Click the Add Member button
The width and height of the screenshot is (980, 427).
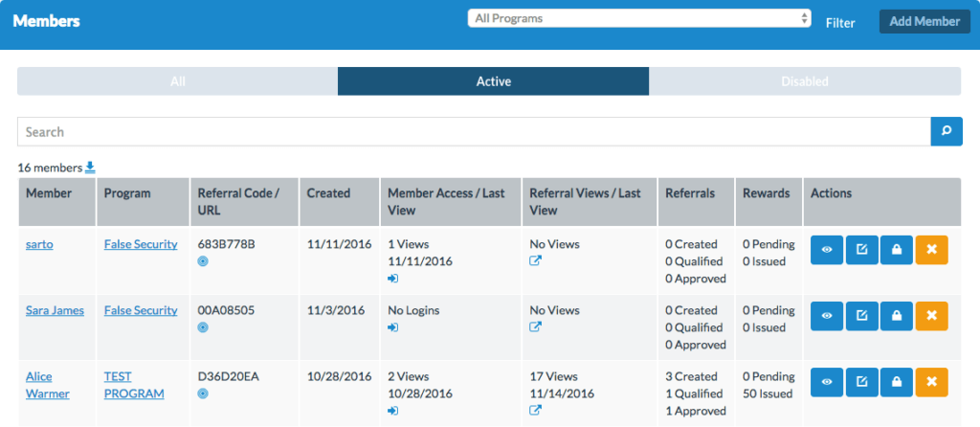tap(924, 21)
